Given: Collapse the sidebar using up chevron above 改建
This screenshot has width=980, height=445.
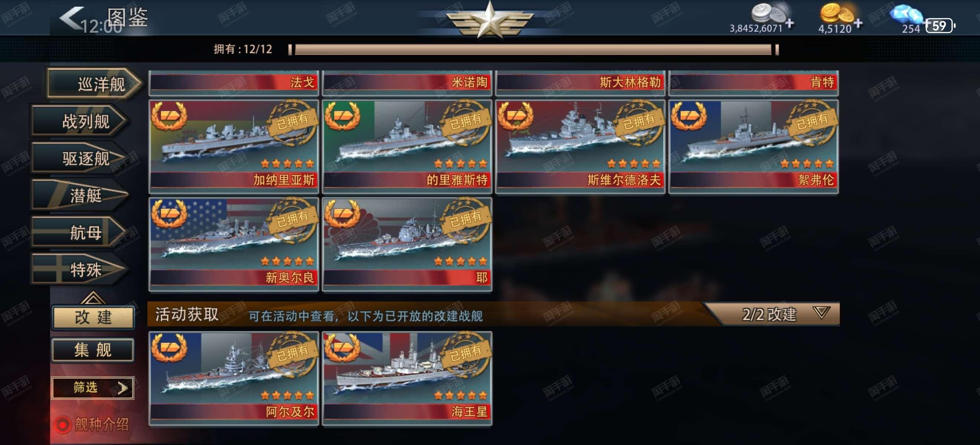Looking at the screenshot, I should 93,297.
